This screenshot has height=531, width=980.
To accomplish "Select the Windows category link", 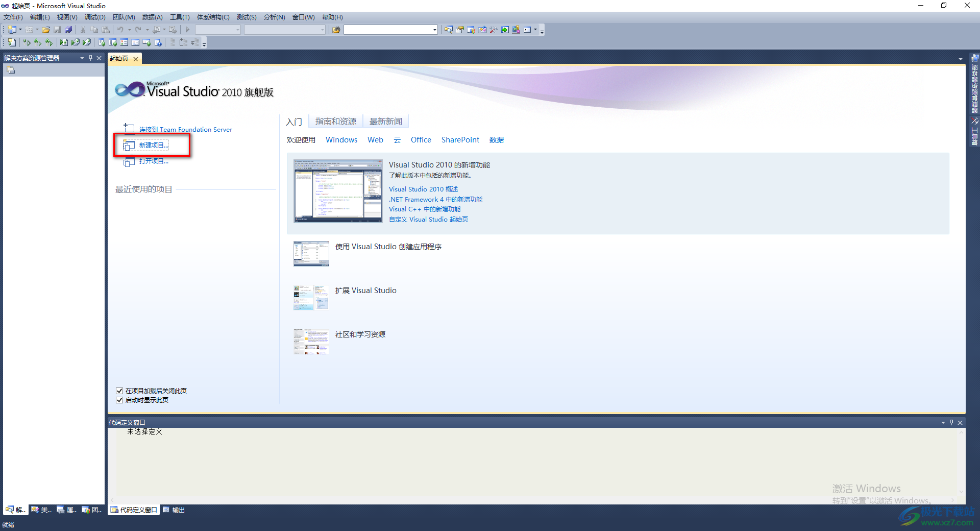I will tap(341, 140).
